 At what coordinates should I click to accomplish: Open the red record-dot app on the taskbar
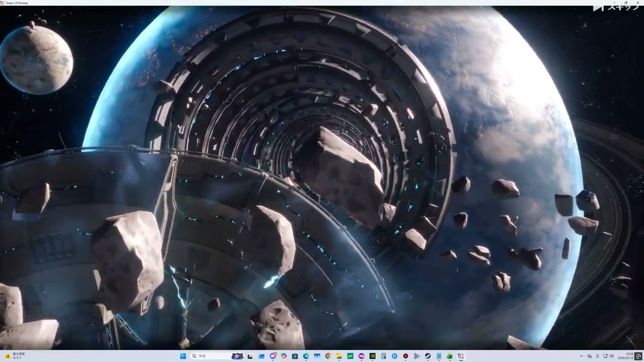(x=406, y=356)
